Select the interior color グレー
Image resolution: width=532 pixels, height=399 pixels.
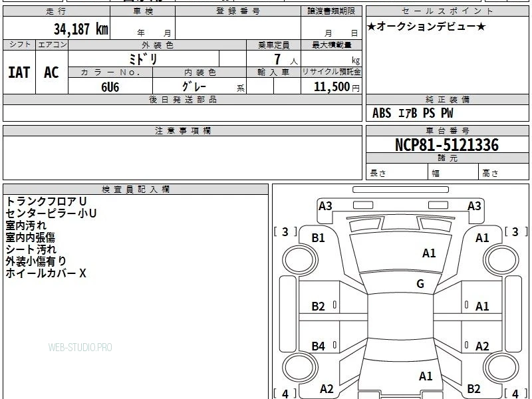(x=194, y=87)
